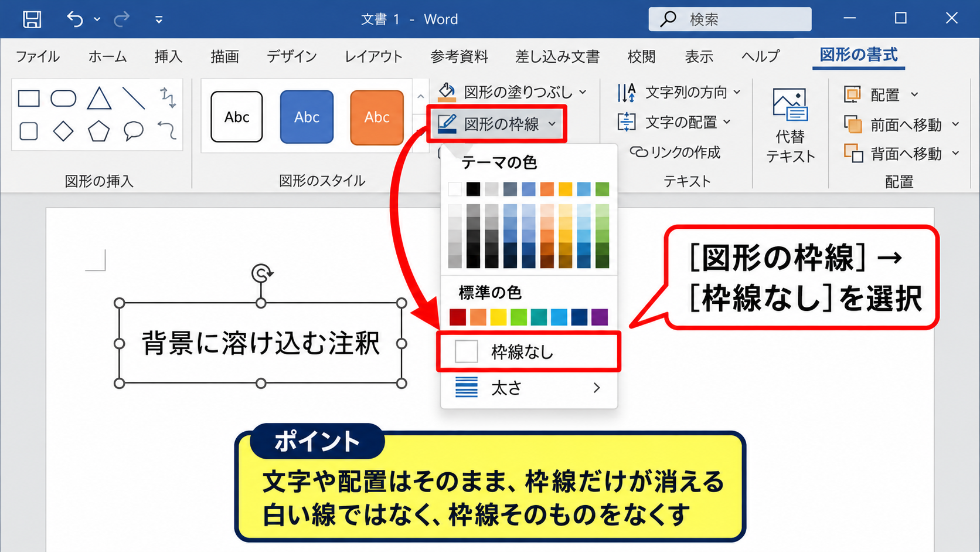This screenshot has width=980, height=552.
Task: Pick the yellow standard color swatch
Action: click(498, 317)
